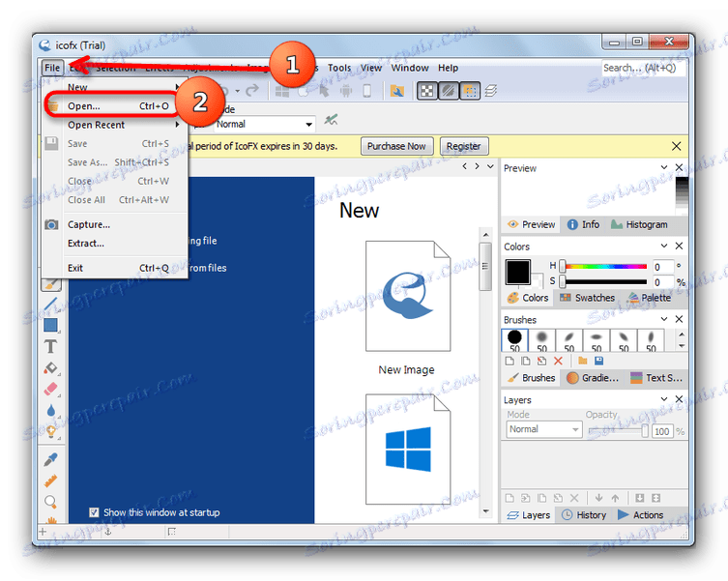Click the save brushes floppy icon
Image resolution: width=728 pixels, height=581 pixels.
click(x=598, y=361)
